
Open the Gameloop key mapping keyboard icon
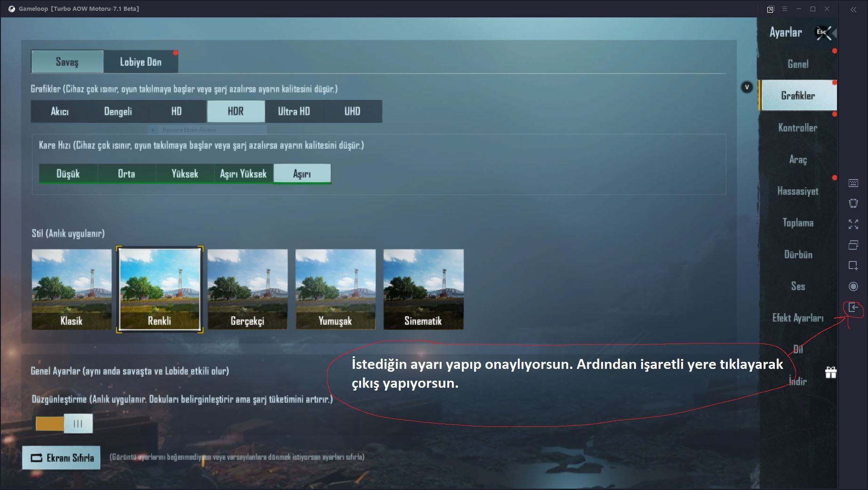(853, 183)
